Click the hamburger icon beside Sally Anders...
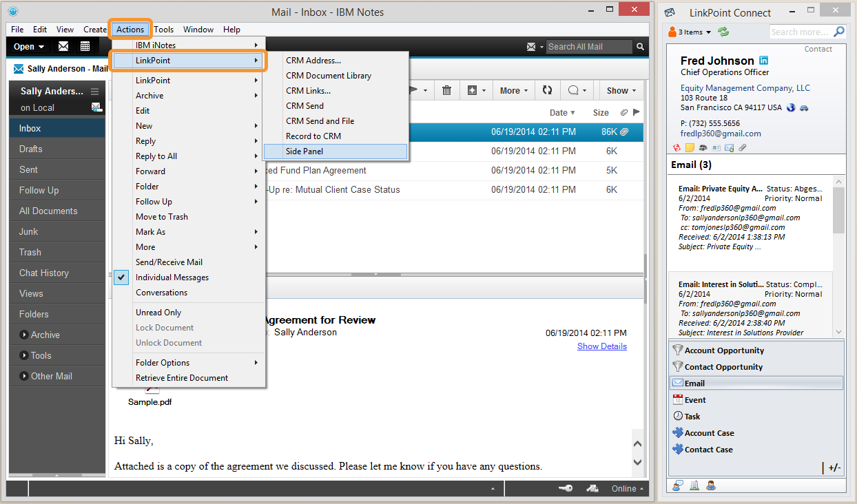 pos(94,92)
